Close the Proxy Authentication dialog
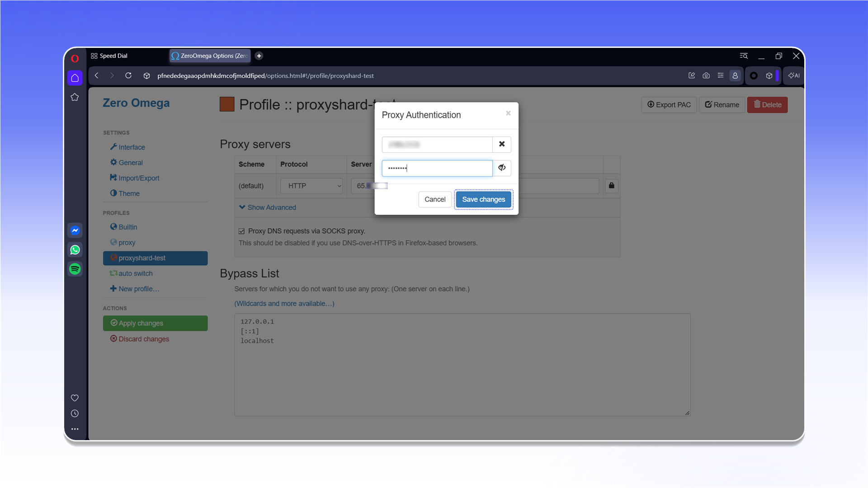Viewport: 868px width, 488px height. tap(508, 113)
